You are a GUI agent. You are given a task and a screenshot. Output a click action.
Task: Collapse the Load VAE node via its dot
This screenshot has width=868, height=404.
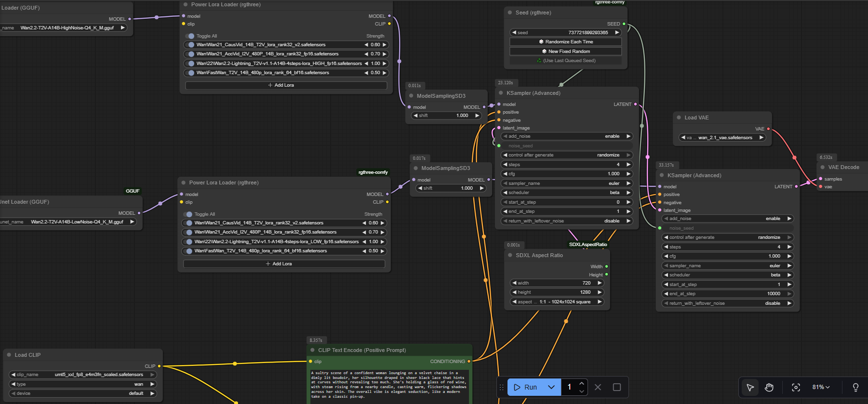[679, 117]
